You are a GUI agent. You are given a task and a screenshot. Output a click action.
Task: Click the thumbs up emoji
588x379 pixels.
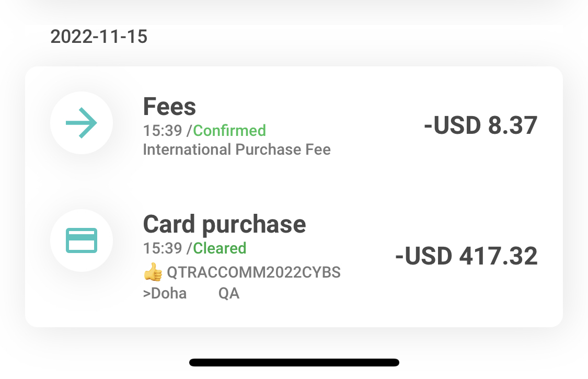coord(153,272)
